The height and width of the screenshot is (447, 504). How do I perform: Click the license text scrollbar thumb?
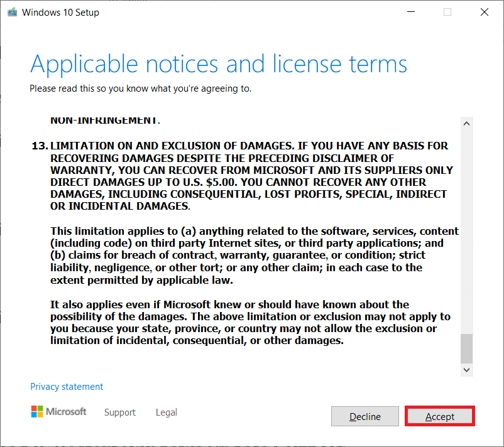[x=466, y=348]
